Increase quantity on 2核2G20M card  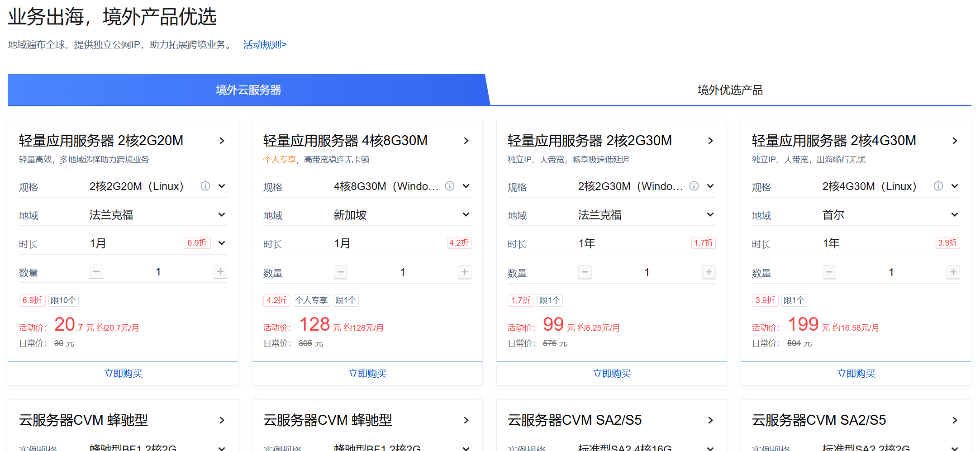pyautogui.click(x=220, y=272)
